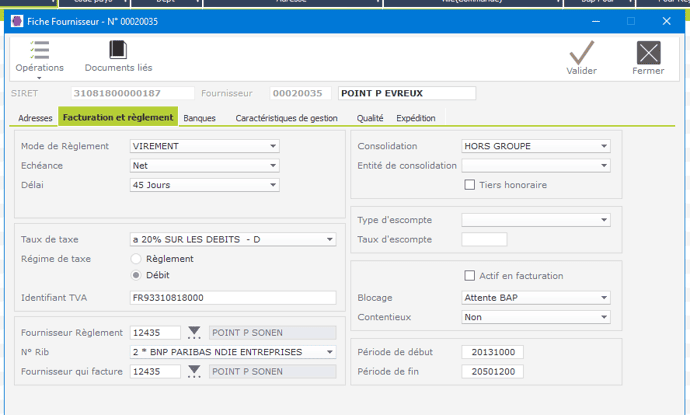The width and height of the screenshot is (690, 415).
Task: Expand the Consolidation HORS GROUPE dropdown
Action: point(604,146)
